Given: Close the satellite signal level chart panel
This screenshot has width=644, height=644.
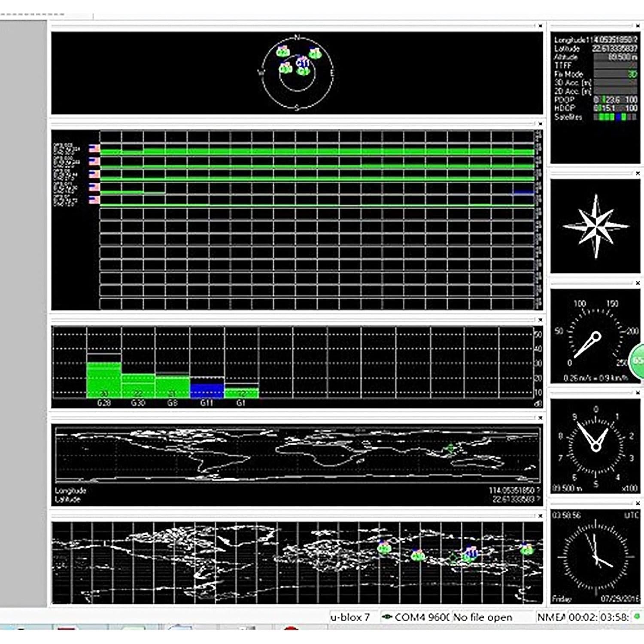Looking at the screenshot, I should pos(540,320).
